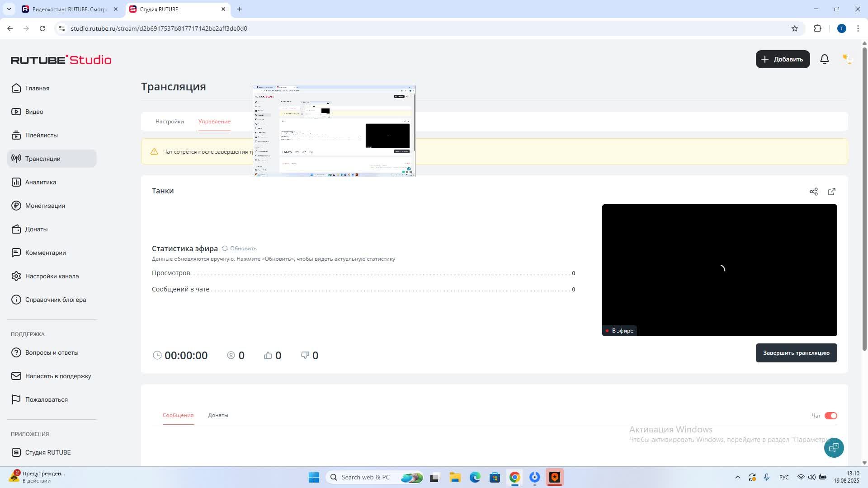Screen dimensions: 868x488
Task: Expand the hidden system tray icons chevron
Action: (737, 477)
